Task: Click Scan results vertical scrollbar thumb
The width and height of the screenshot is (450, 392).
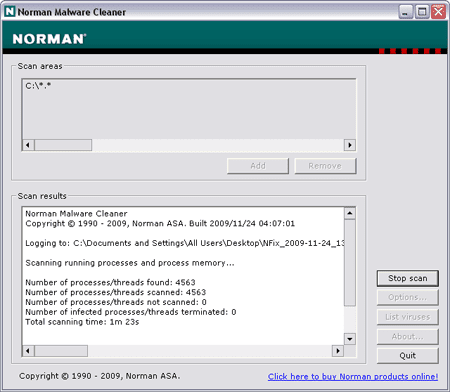Action: point(350,262)
